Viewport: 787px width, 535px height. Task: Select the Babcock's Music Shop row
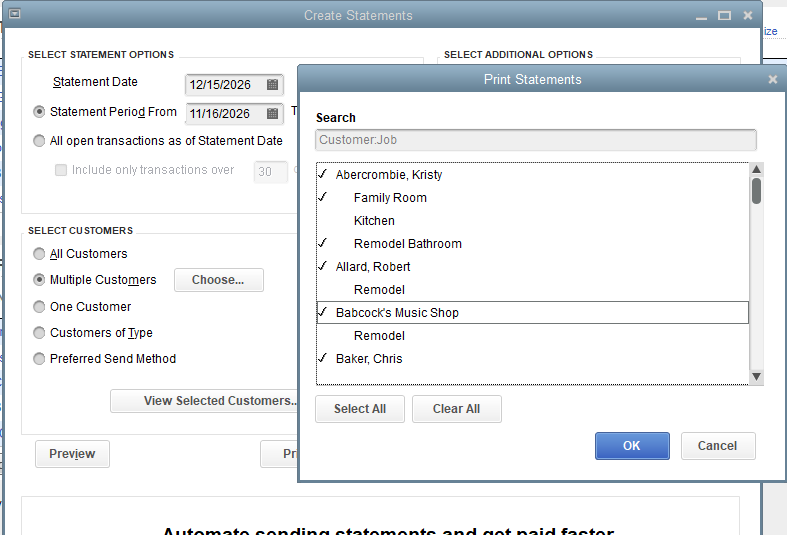point(397,313)
